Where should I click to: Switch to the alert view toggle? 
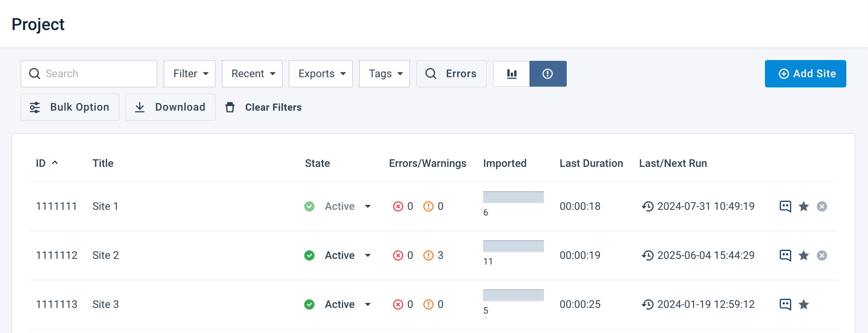click(x=547, y=74)
